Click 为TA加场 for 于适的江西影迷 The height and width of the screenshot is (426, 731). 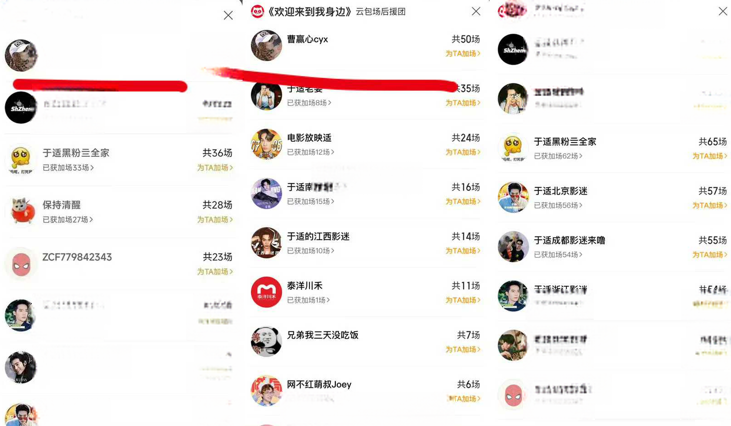point(462,251)
